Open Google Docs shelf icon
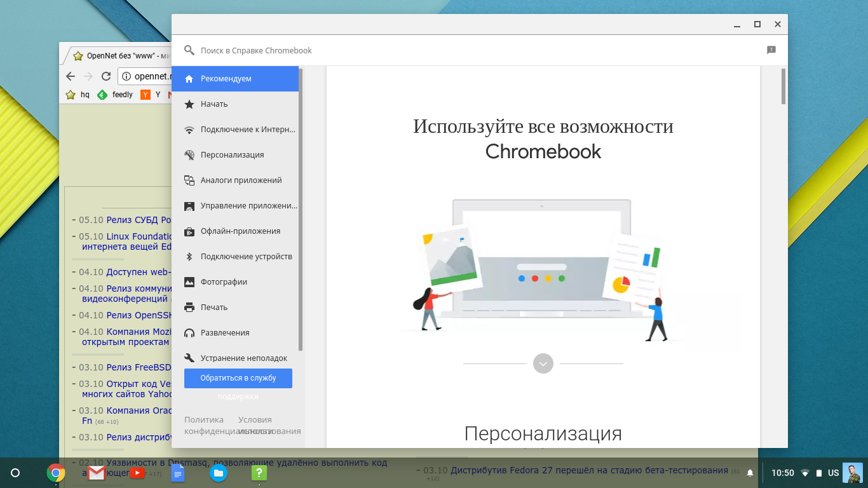This screenshot has height=488, width=868. (x=178, y=473)
